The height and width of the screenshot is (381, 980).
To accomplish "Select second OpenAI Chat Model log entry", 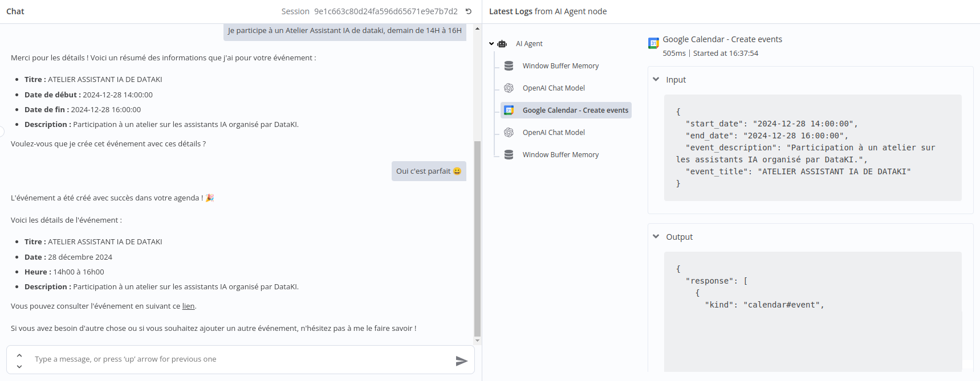I will pyautogui.click(x=554, y=133).
